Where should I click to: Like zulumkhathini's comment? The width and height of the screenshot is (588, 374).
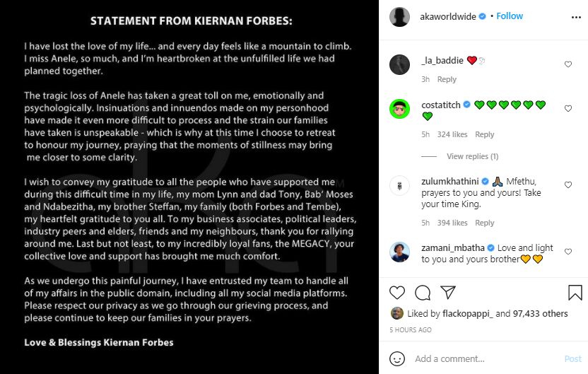click(x=568, y=185)
